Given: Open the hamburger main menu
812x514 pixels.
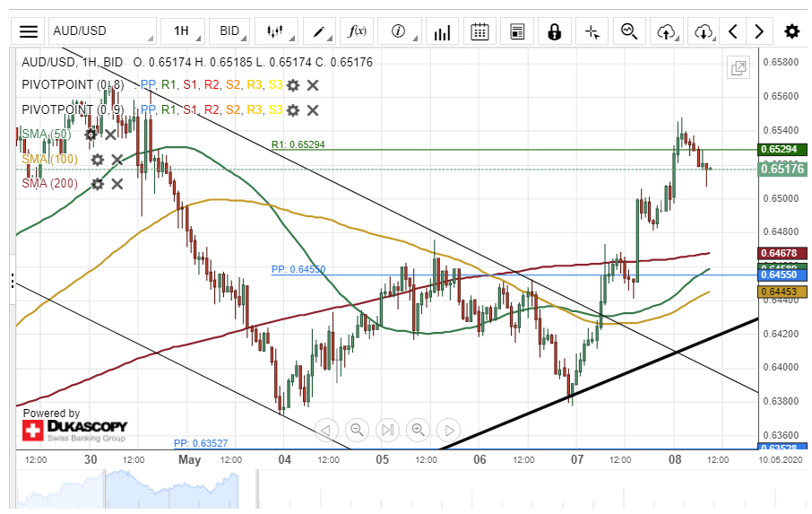Looking at the screenshot, I should 29,31.
